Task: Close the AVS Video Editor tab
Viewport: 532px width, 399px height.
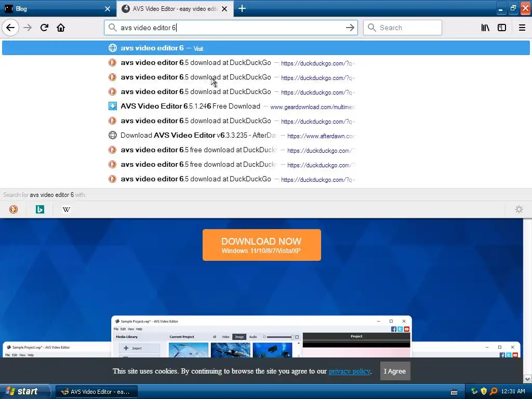Action: pyautogui.click(x=224, y=9)
